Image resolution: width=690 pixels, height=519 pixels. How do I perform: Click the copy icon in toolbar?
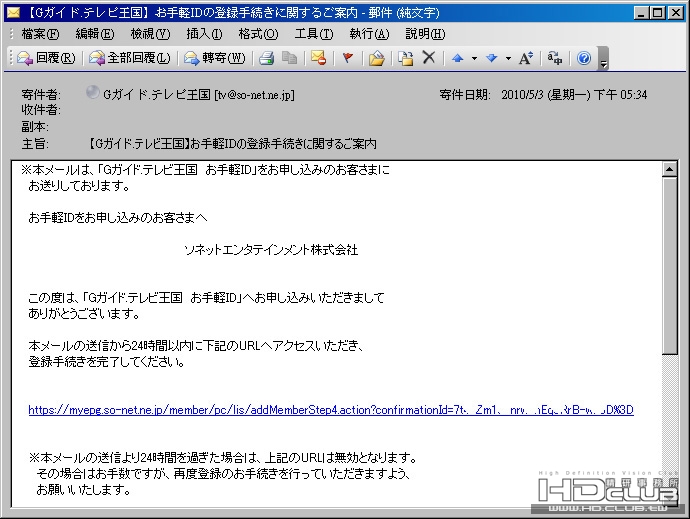(289, 58)
